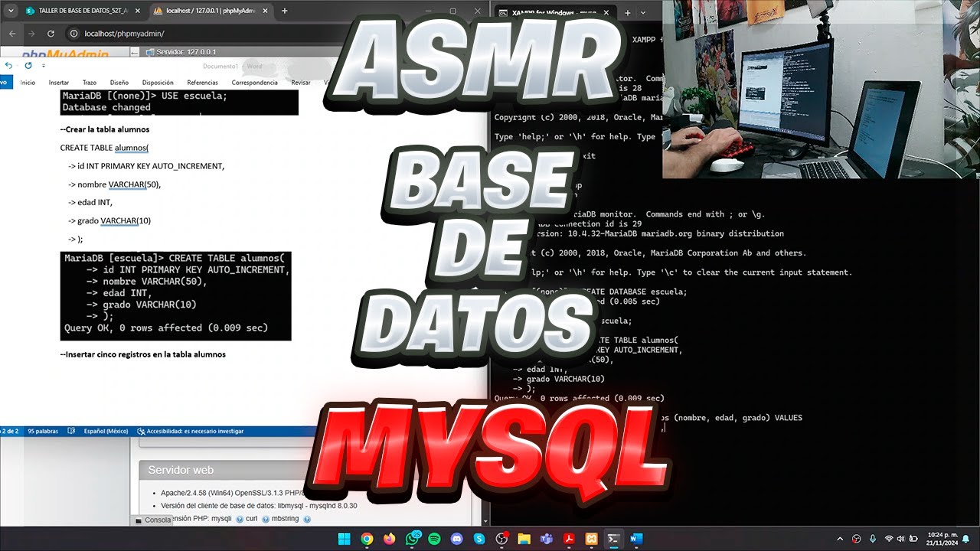Open Word's Correspondencia ribbon tab

click(x=254, y=82)
